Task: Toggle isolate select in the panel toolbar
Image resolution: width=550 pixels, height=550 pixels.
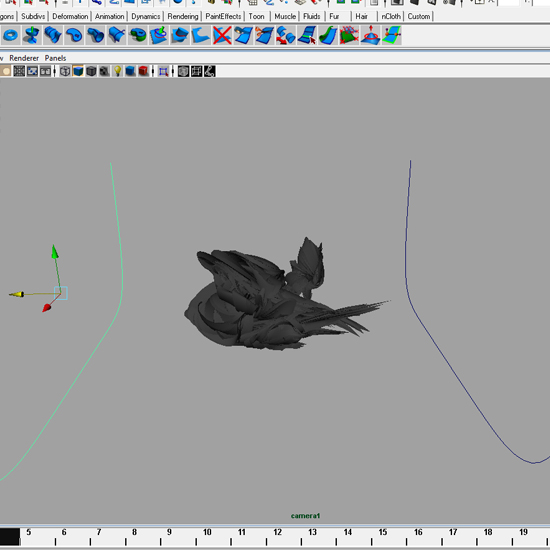Action: tap(163, 71)
